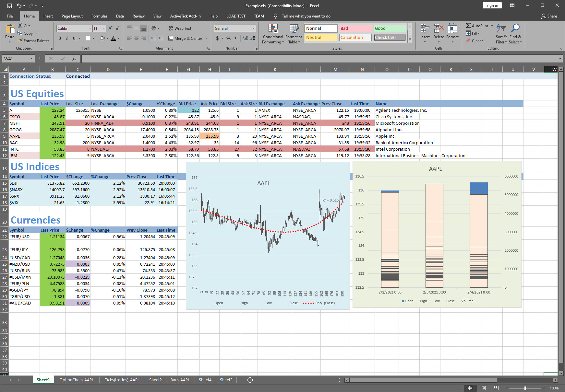
Task: Click the Share button
Action: [x=549, y=16]
